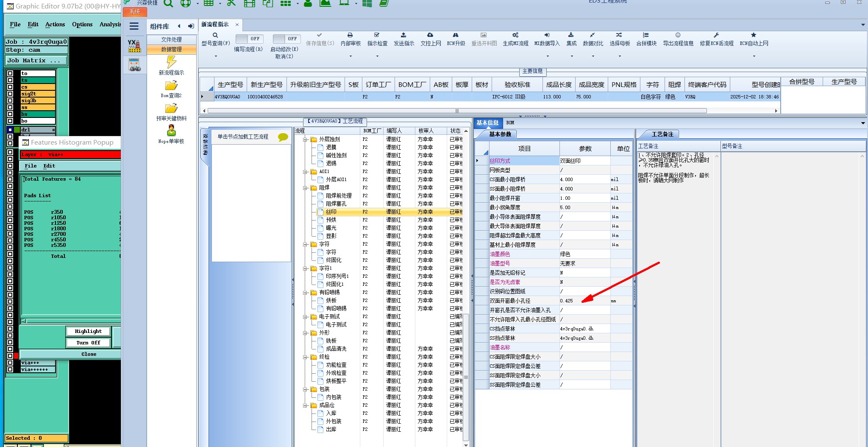Toggle checkbox for layer 'cs' in Graphic Editor

(x=10, y=87)
